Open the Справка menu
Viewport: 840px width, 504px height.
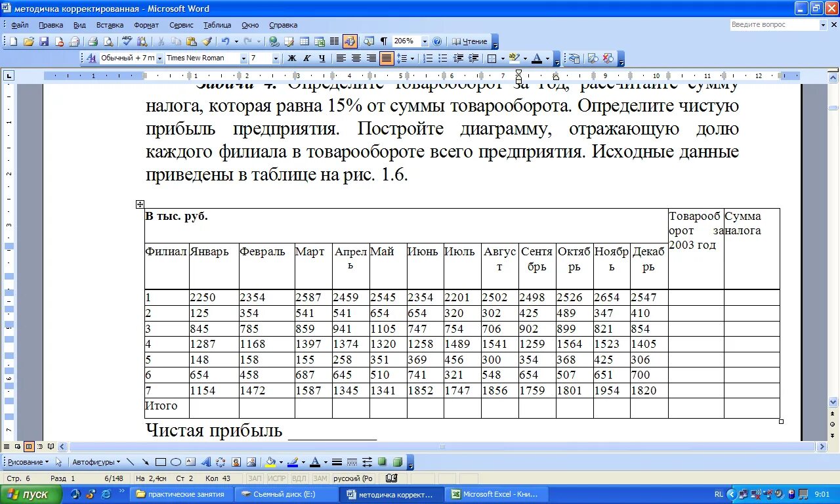pyautogui.click(x=283, y=25)
